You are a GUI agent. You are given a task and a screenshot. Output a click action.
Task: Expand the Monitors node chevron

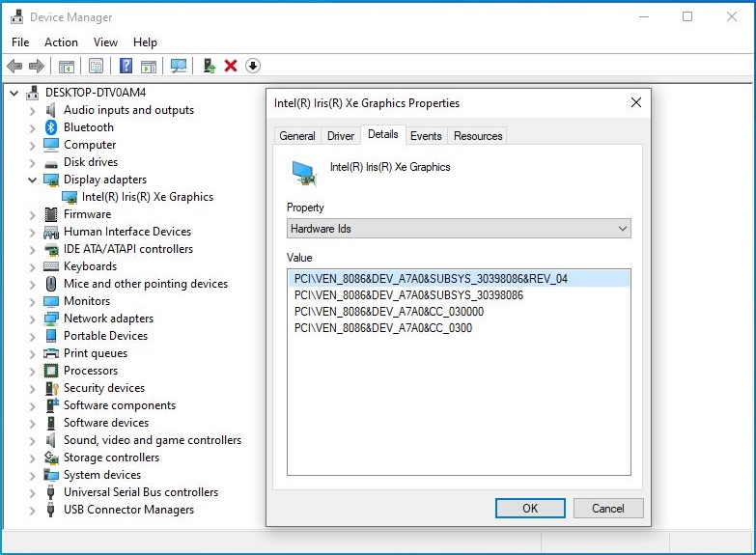[32, 302]
